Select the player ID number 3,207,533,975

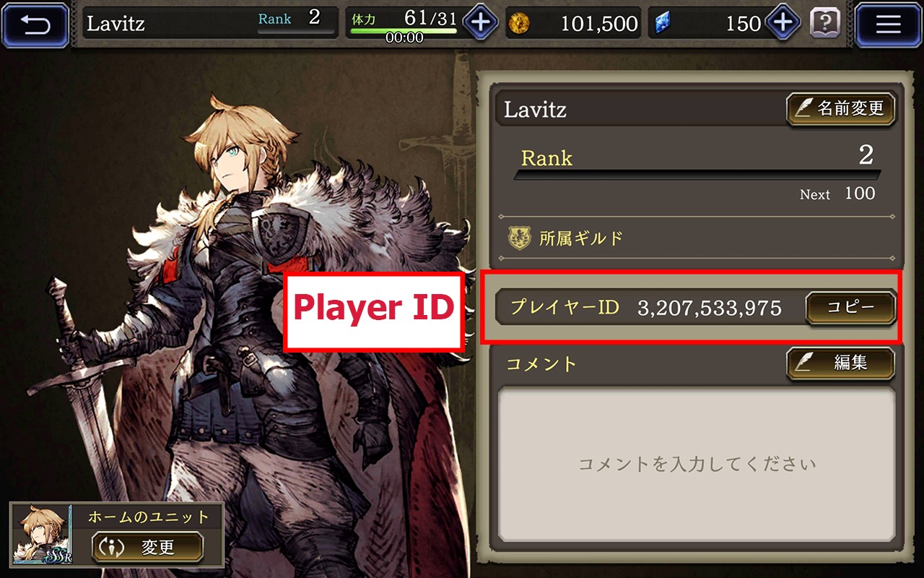[710, 309]
